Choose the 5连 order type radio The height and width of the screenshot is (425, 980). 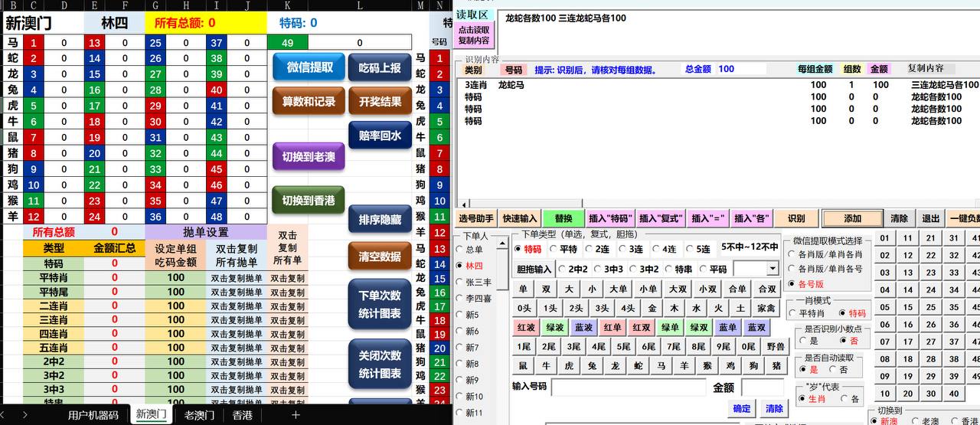(x=698, y=249)
